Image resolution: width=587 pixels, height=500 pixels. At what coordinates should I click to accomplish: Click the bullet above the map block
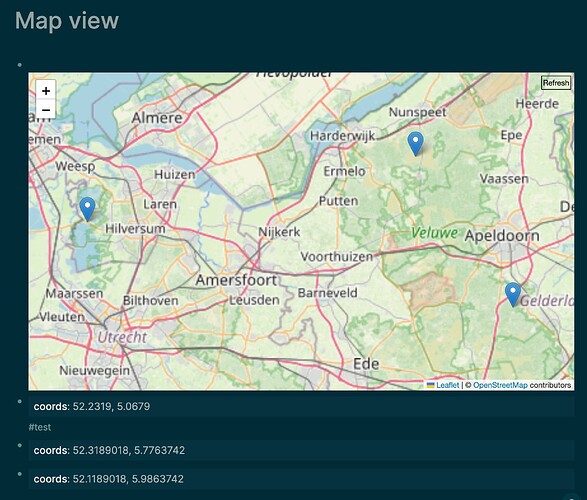coord(19,65)
